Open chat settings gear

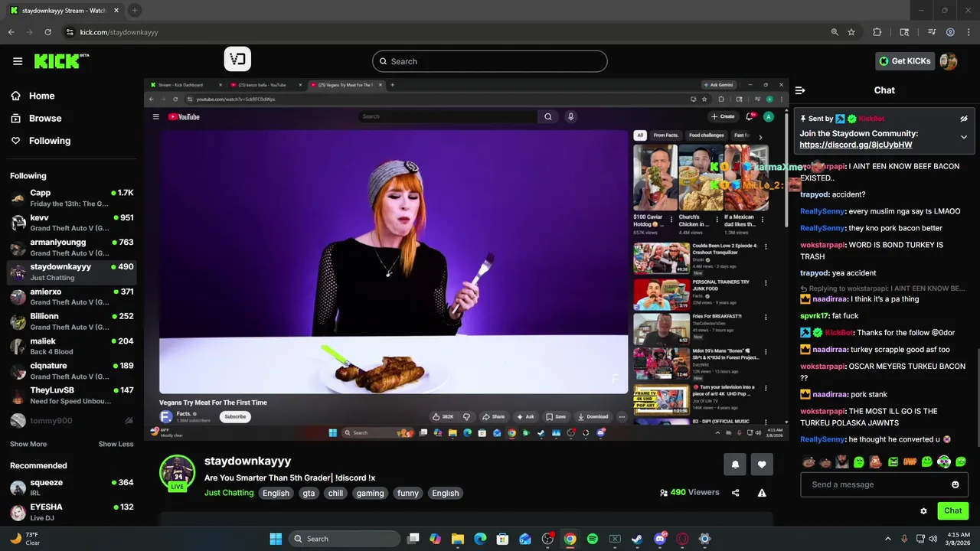tap(923, 510)
